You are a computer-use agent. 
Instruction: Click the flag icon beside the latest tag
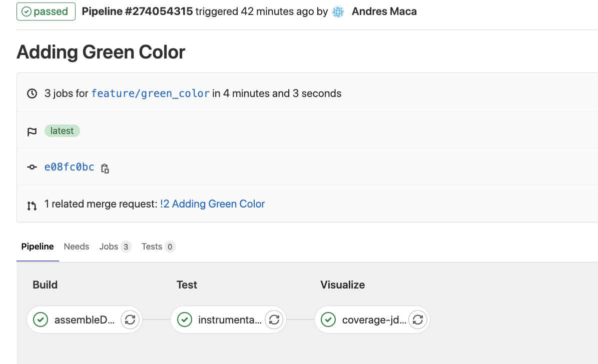pyautogui.click(x=32, y=130)
